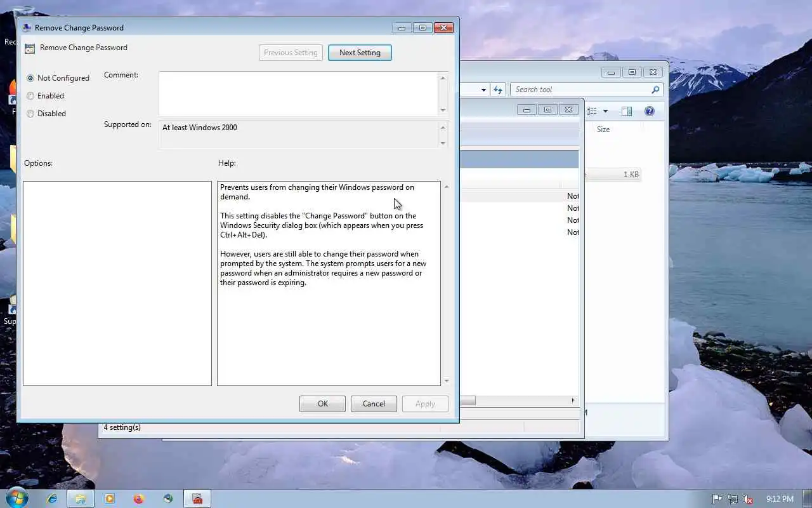Launch Firefox from the taskbar
812x508 pixels.
[x=139, y=498]
